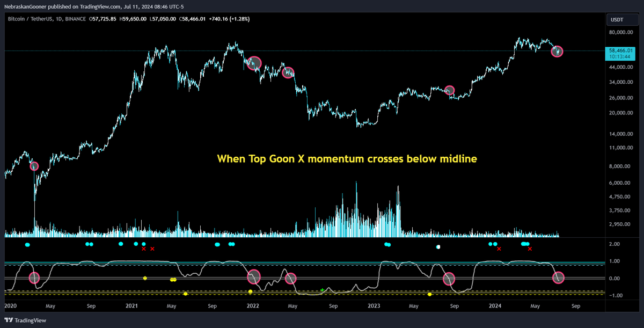Viewport: 644px width, 328px height.
Task: Click the 44,000.00 price axis label
Action: pyautogui.click(x=622, y=67)
